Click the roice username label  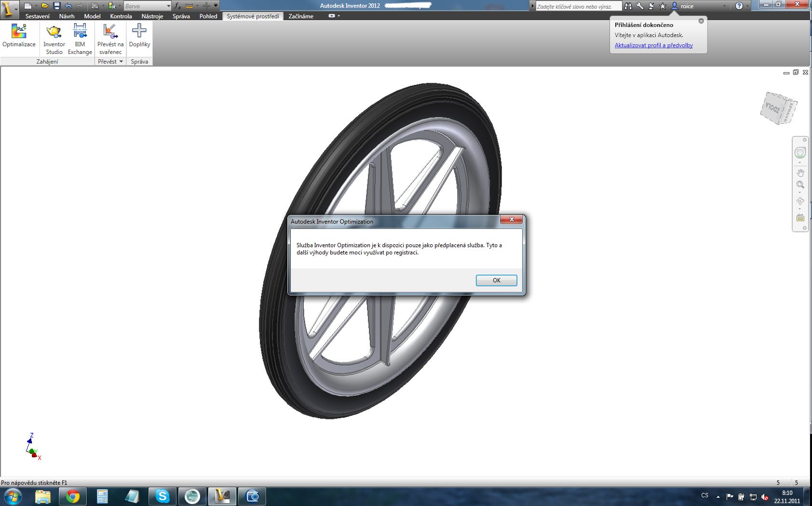point(687,6)
